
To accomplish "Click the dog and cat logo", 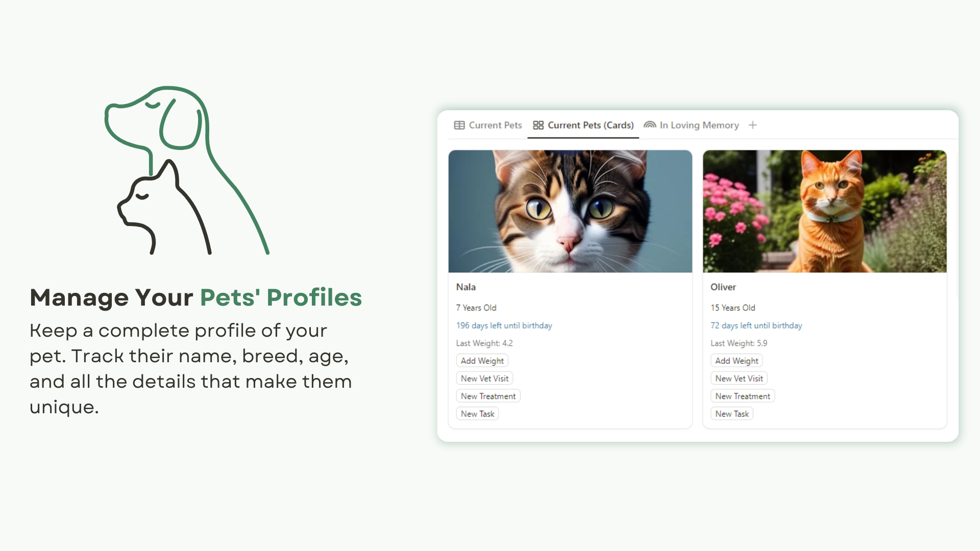I will [187, 170].
